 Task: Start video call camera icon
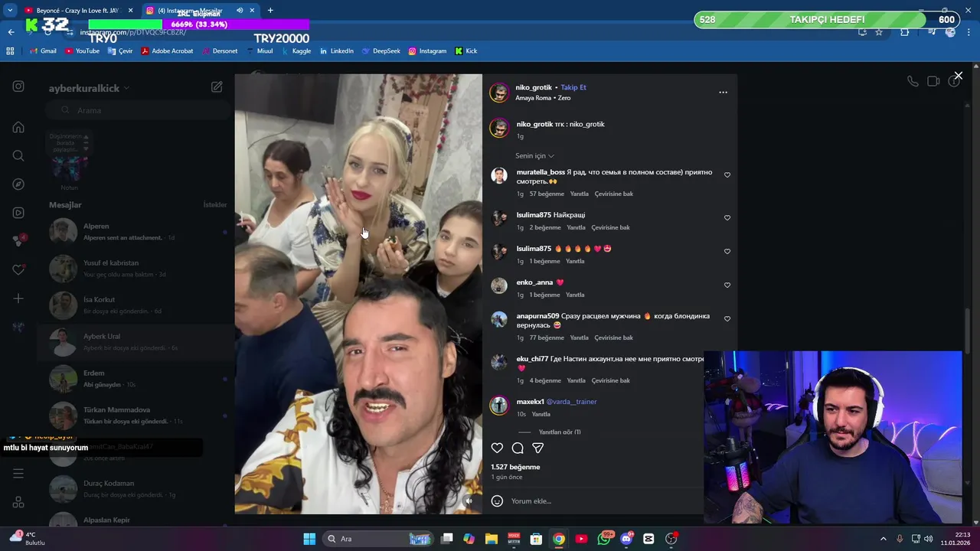[933, 81]
